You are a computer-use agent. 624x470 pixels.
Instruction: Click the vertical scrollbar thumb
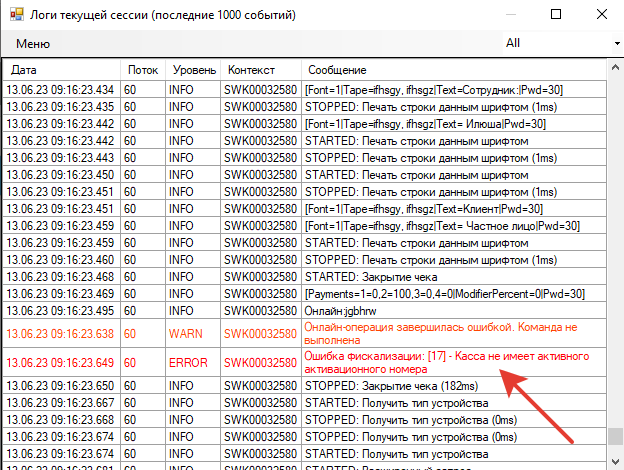[x=614, y=438]
